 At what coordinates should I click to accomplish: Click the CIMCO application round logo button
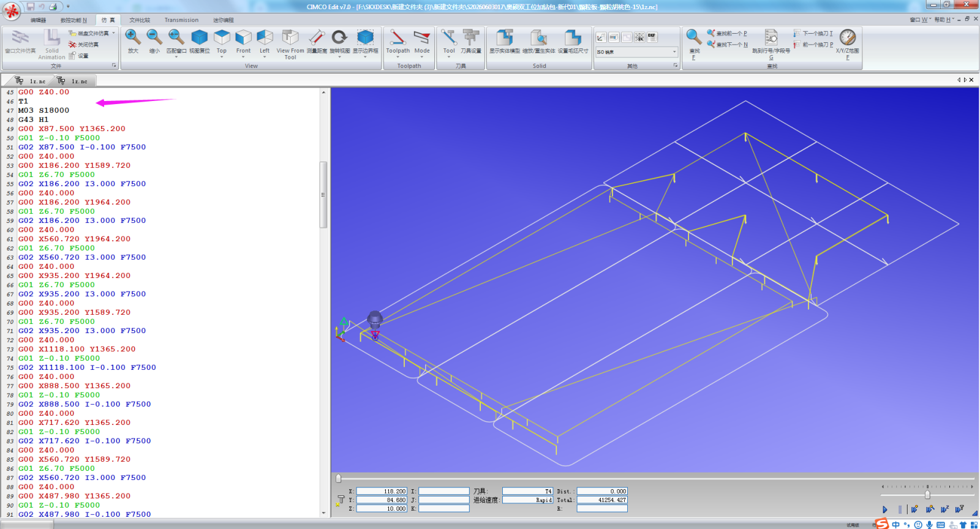click(11, 10)
